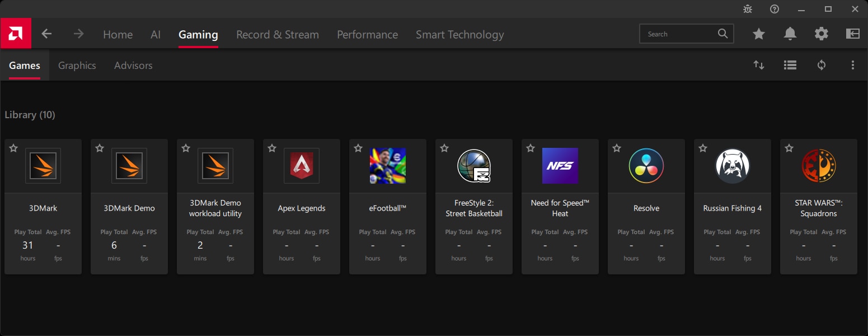Image resolution: width=868 pixels, height=336 pixels.
Task: Click Need for Speed Heat title
Action: tap(560, 208)
